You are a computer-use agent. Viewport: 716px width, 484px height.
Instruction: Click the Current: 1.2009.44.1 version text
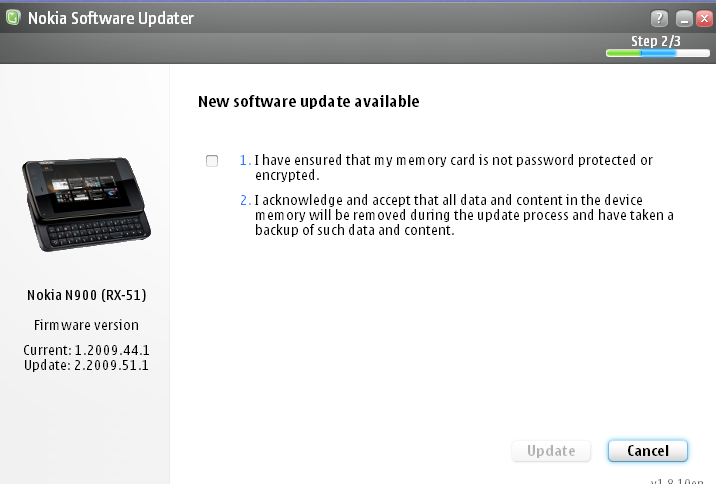coord(86,350)
